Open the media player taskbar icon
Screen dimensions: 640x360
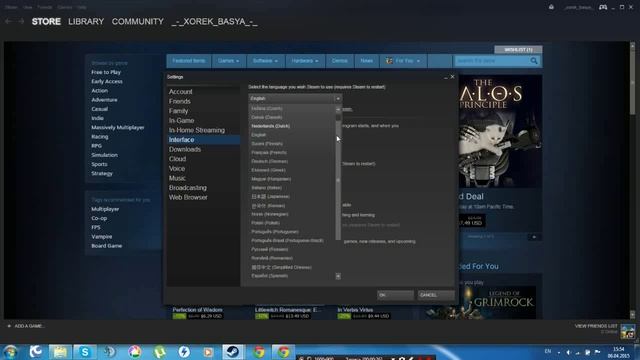click(x=208, y=352)
